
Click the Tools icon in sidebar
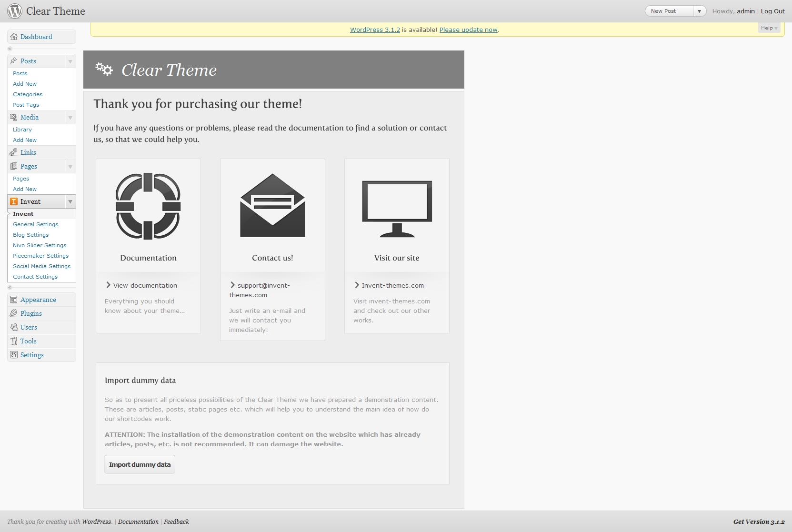(x=14, y=341)
